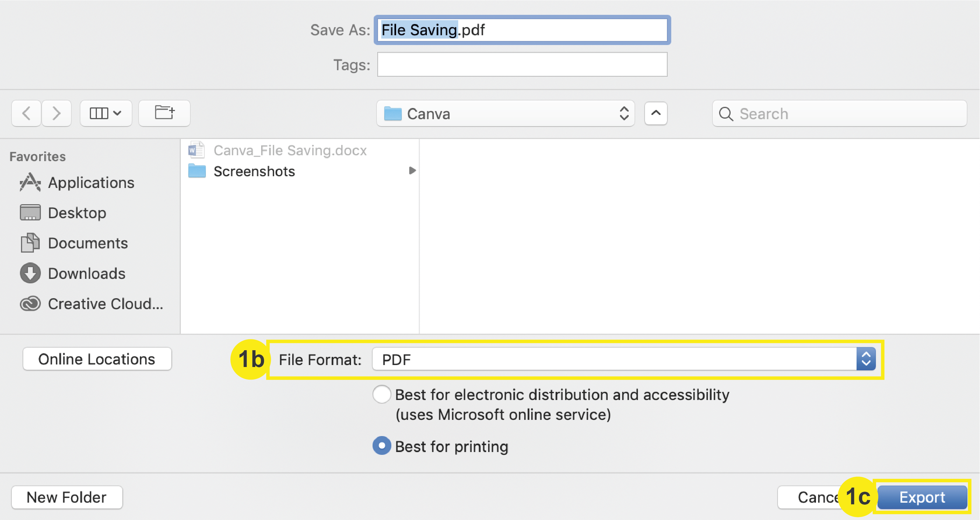Click the new folder toolbar icon

click(164, 113)
